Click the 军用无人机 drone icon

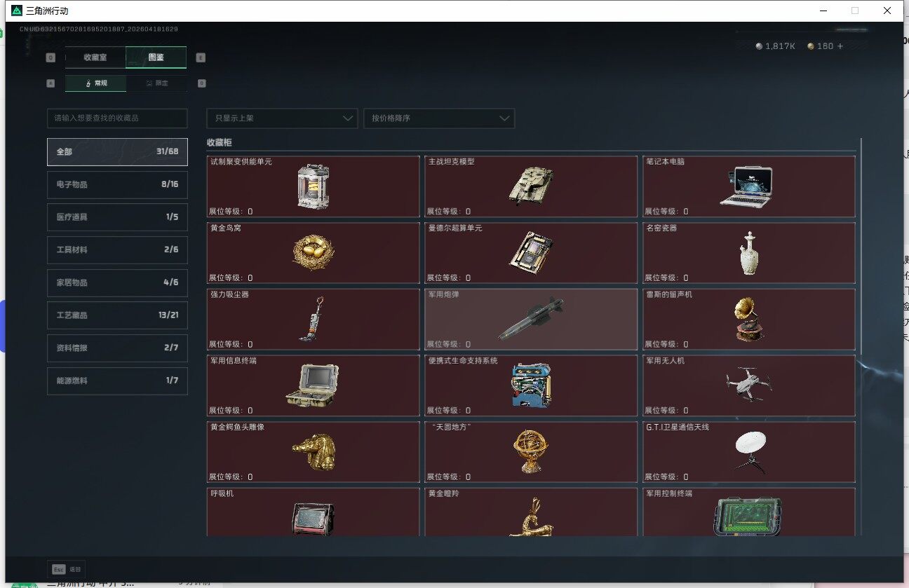point(748,383)
